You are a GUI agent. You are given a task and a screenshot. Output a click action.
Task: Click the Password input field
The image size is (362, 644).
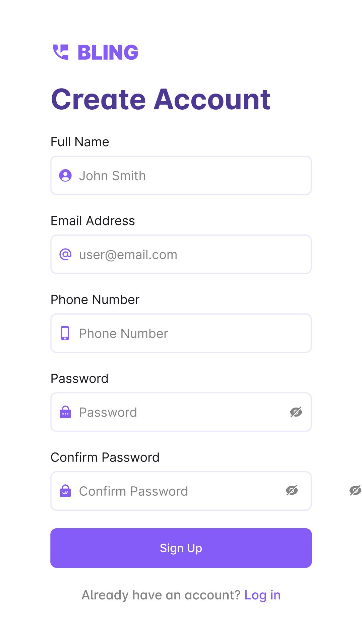tap(181, 412)
